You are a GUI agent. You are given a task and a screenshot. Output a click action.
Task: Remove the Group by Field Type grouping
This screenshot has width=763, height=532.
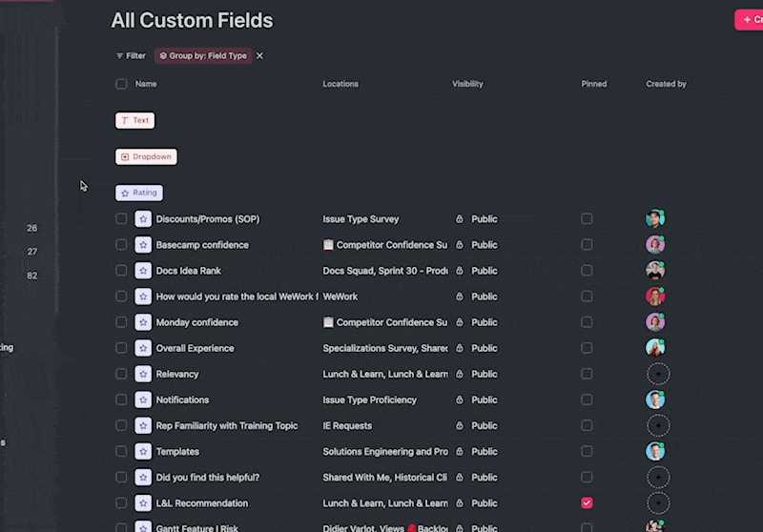(x=259, y=56)
